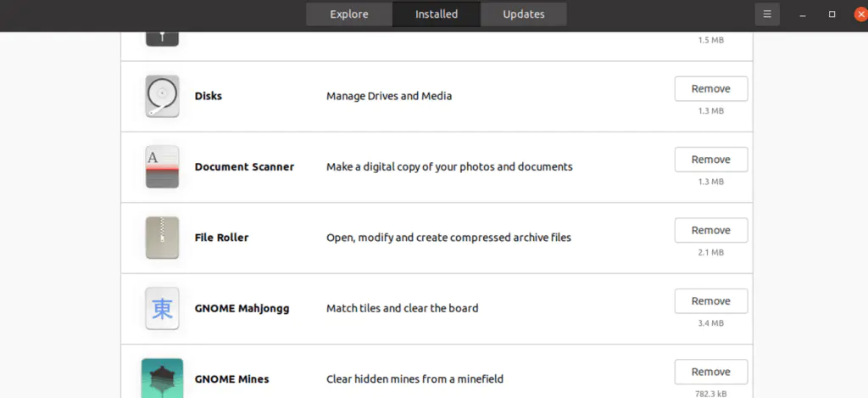Click the GNOME Mines app icon
This screenshot has width=868, height=398.
162,378
